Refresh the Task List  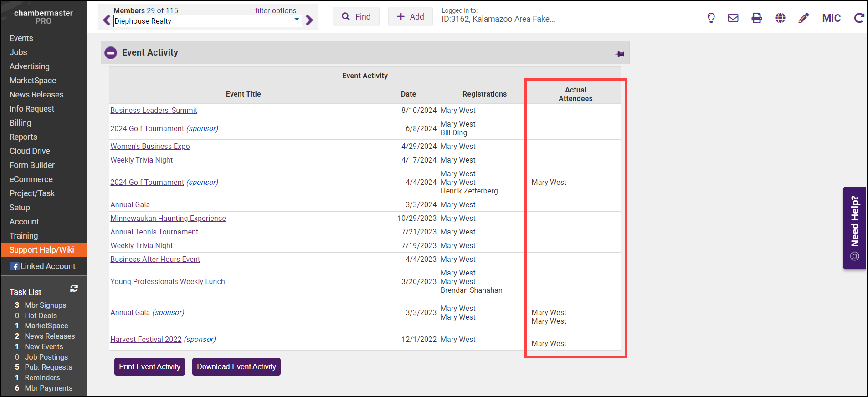pyautogui.click(x=74, y=289)
